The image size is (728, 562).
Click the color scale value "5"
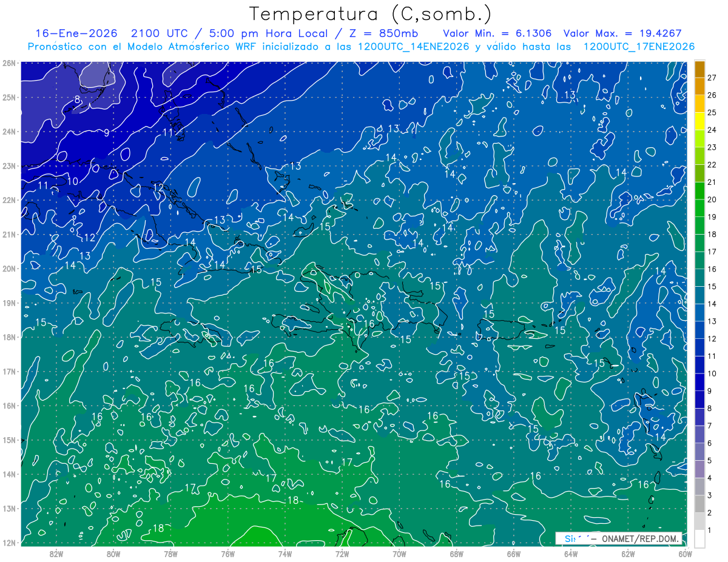(710, 461)
